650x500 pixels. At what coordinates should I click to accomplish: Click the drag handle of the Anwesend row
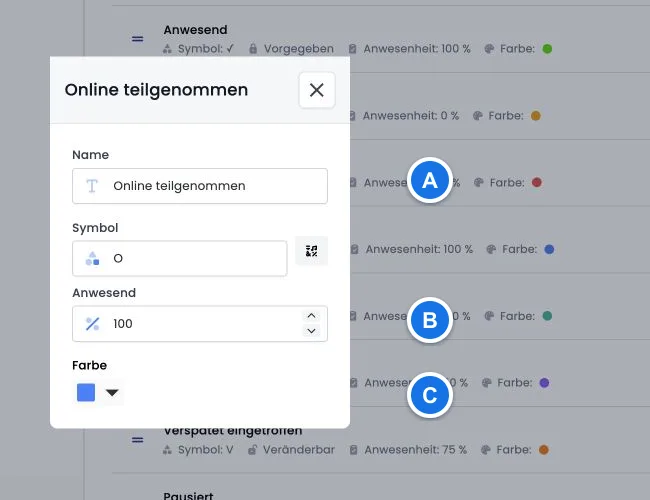[x=137, y=39]
